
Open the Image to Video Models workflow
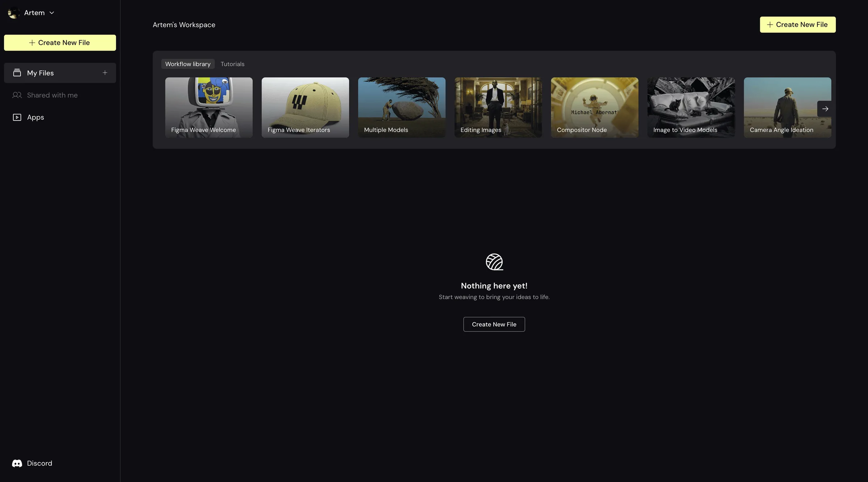click(691, 107)
